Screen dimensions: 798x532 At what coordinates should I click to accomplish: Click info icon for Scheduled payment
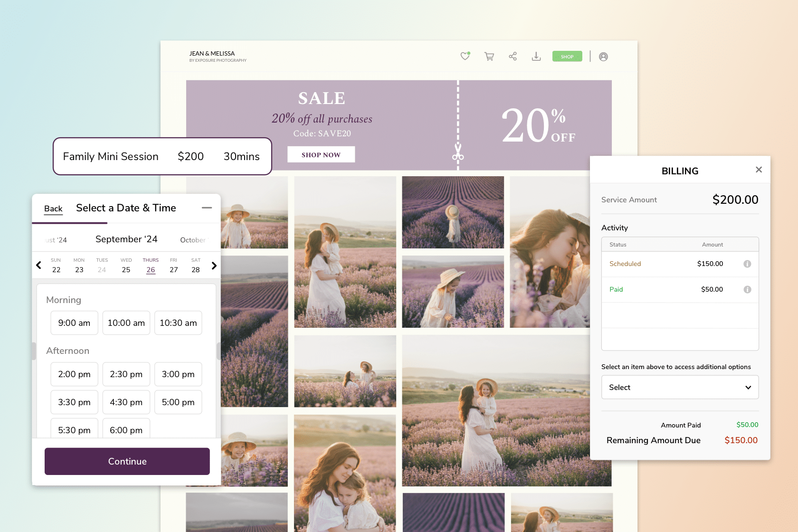[x=747, y=264]
